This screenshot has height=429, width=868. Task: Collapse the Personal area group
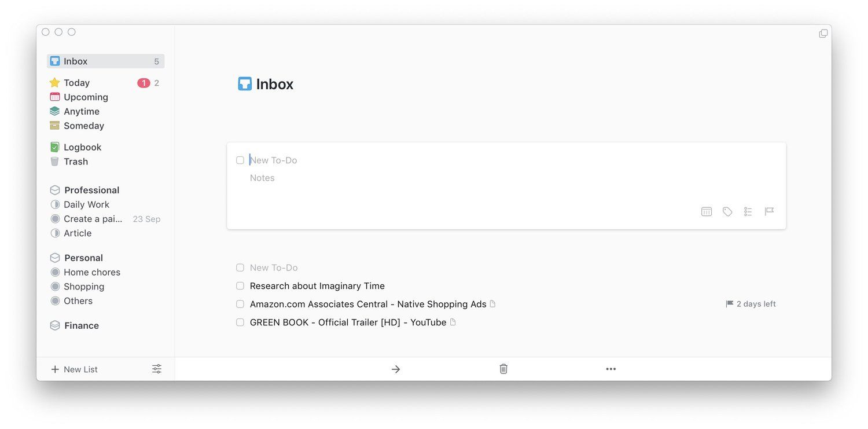click(x=83, y=258)
